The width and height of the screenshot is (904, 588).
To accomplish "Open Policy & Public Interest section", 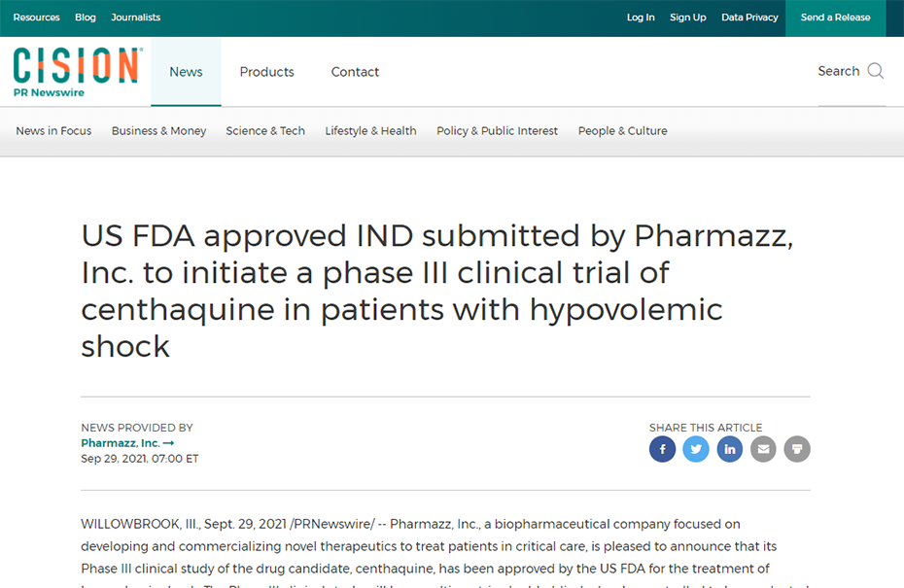I will (497, 131).
